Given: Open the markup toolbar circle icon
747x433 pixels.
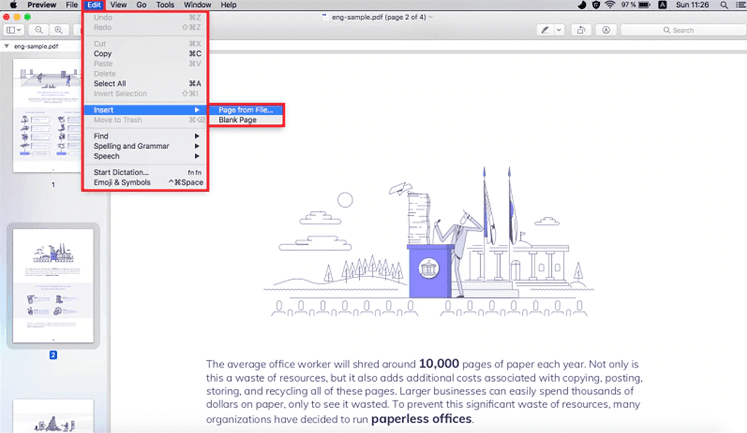Looking at the screenshot, I should [606, 30].
